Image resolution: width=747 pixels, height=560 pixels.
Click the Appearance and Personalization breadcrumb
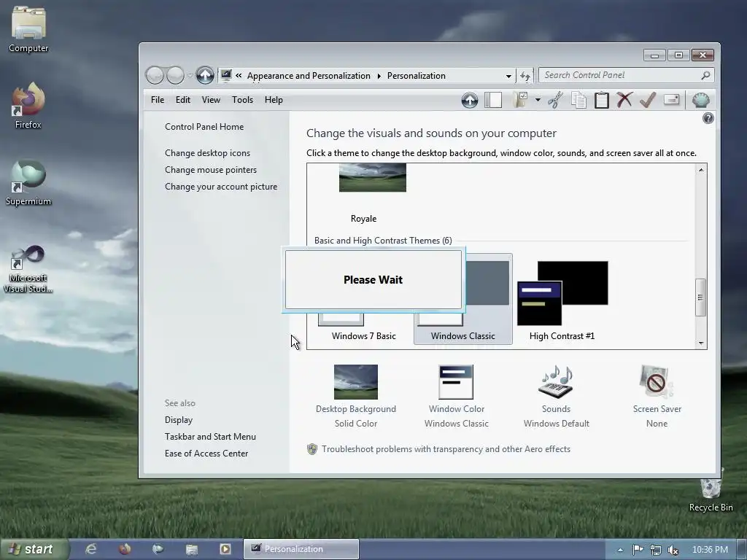point(309,76)
